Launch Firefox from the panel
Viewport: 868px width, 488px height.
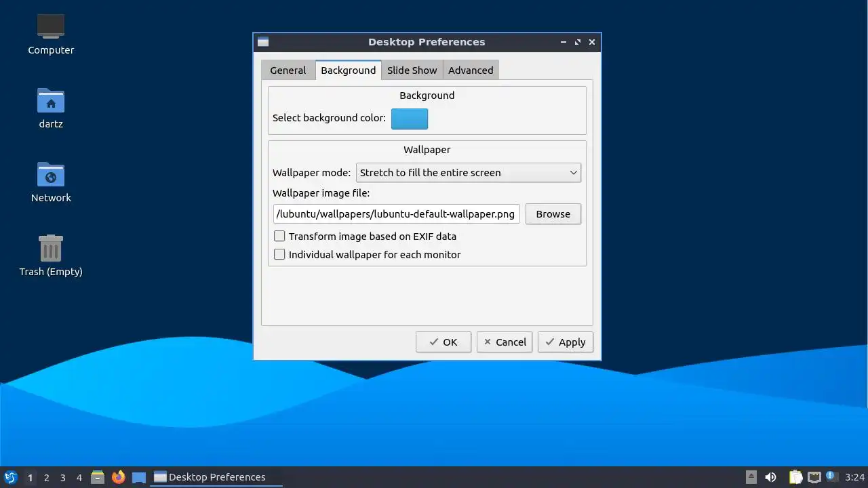119,477
